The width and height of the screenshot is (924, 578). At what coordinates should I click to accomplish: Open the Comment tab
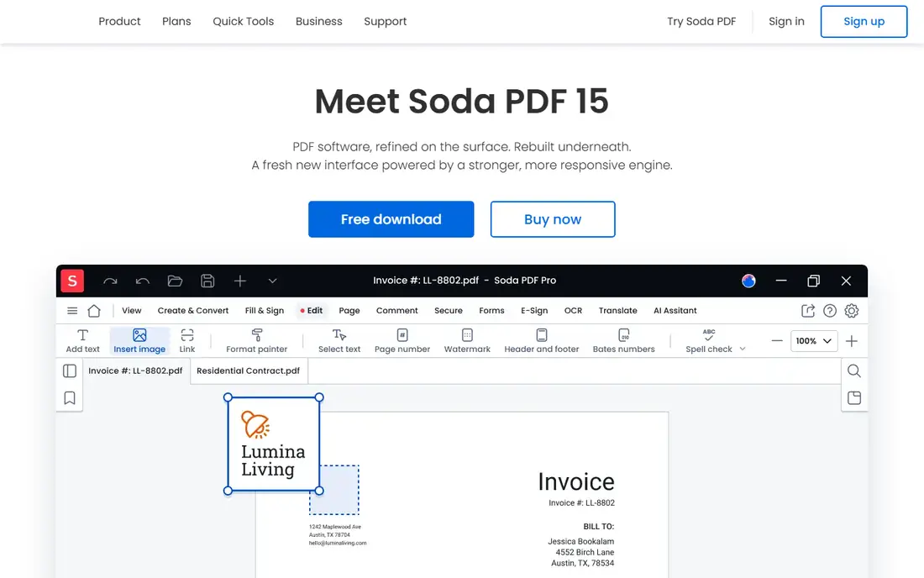[396, 311]
